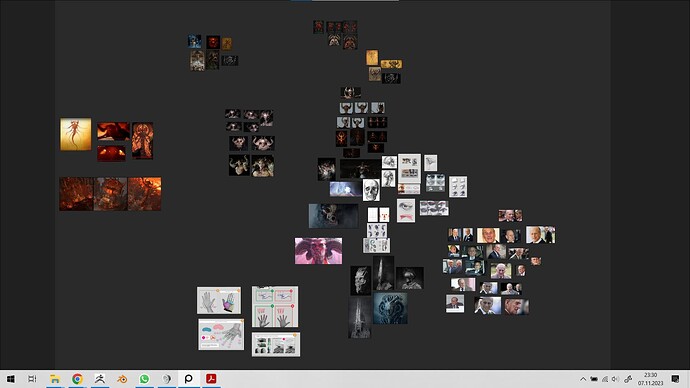Image resolution: width=690 pixels, height=388 pixels.
Task: Expand the hidden system tray icons
Action: pyautogui.click(x=583, y=379)
